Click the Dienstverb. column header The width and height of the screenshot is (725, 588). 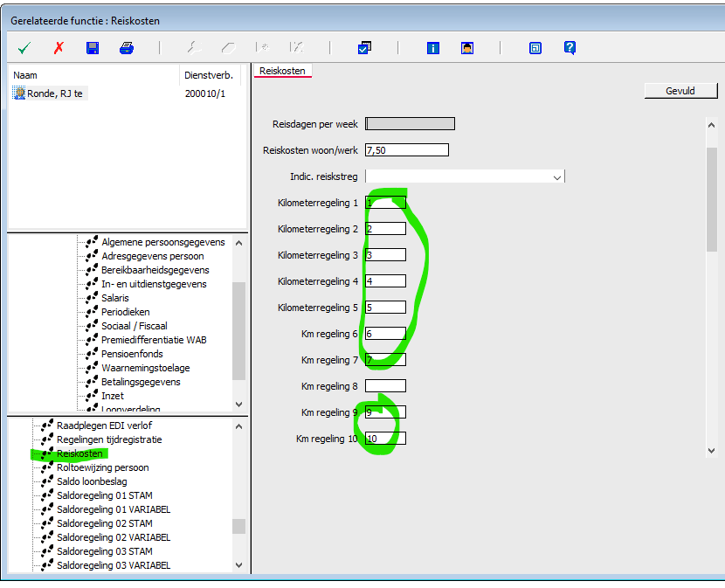click(210, 75)
